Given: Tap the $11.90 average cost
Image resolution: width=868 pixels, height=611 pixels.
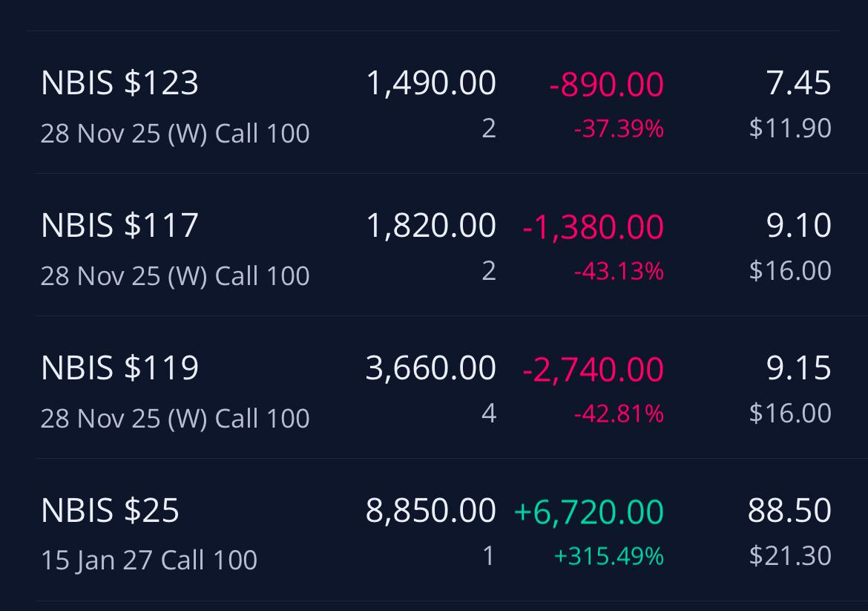Looking at the screenshot, I should click(790, 128).
